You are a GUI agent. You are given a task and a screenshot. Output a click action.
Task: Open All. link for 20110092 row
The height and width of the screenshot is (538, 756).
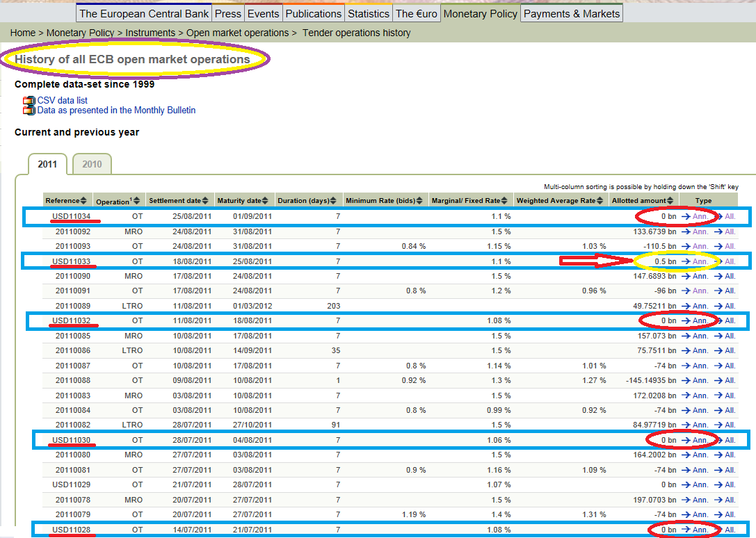coord(725,231)
